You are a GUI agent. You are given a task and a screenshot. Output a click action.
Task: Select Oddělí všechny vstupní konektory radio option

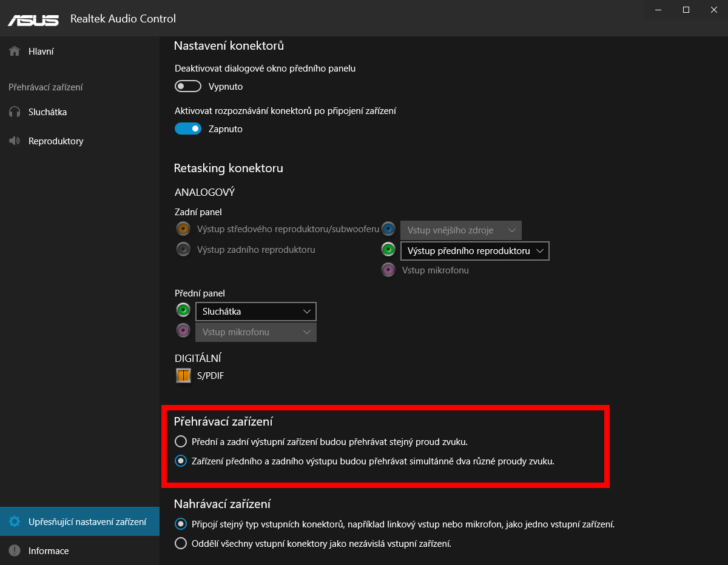tap(181, 543)
